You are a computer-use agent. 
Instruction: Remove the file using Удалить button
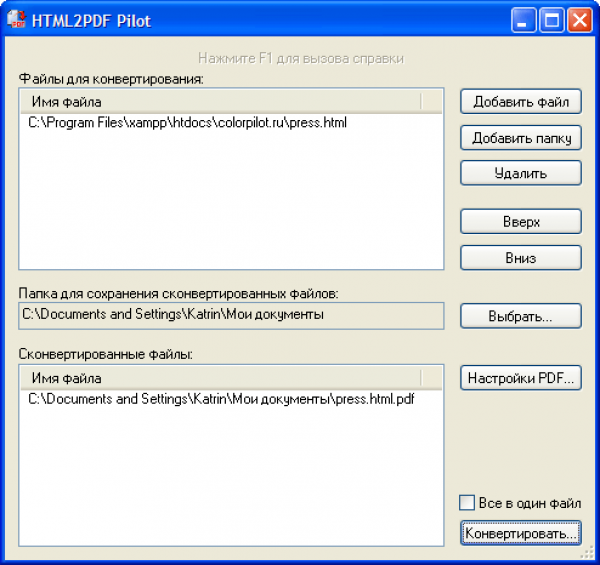click(x=521, y=173)
